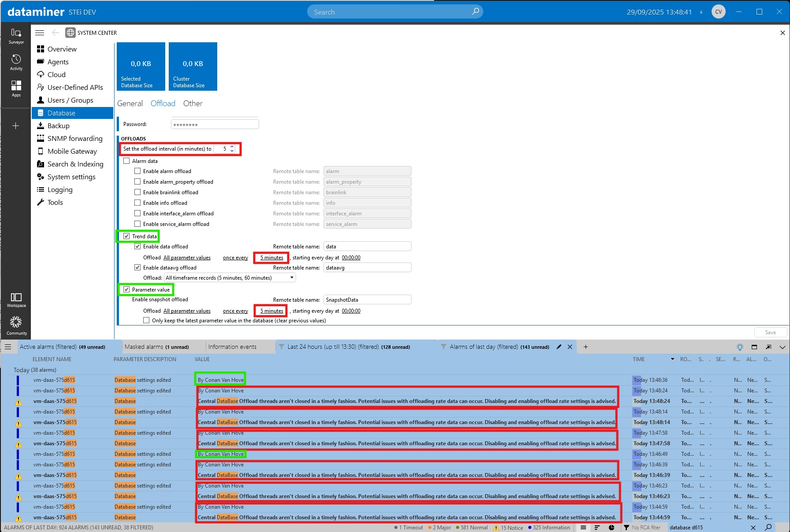Screen dimensions: 790x532
Task: Click the search magnifier icon in header
Action: pos(475,12)
